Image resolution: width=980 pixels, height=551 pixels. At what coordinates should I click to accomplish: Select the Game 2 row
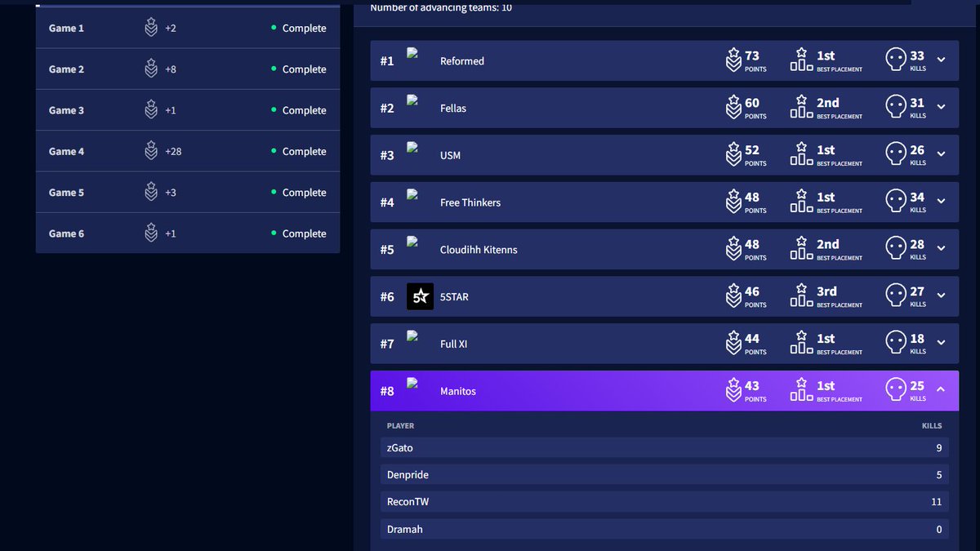[188, 69]
